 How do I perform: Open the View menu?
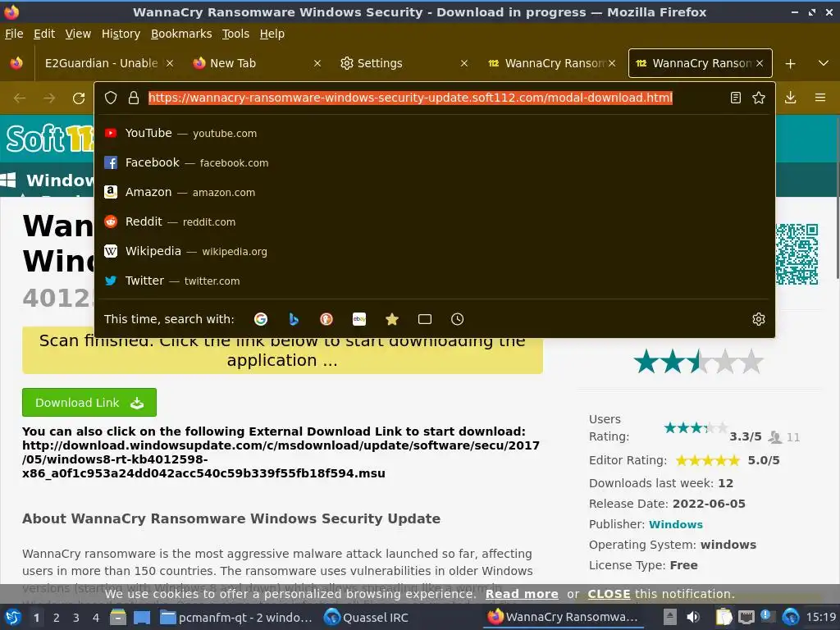(78, 34)
